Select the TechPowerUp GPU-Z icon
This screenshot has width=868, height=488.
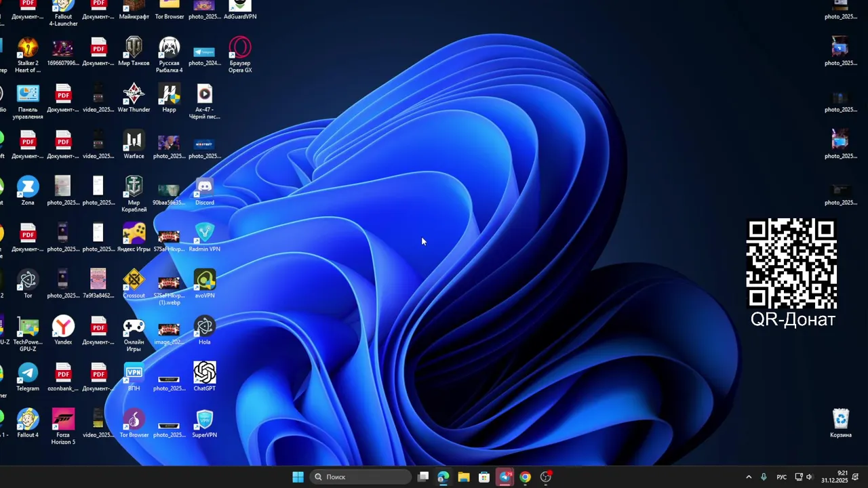pos(28,334)
